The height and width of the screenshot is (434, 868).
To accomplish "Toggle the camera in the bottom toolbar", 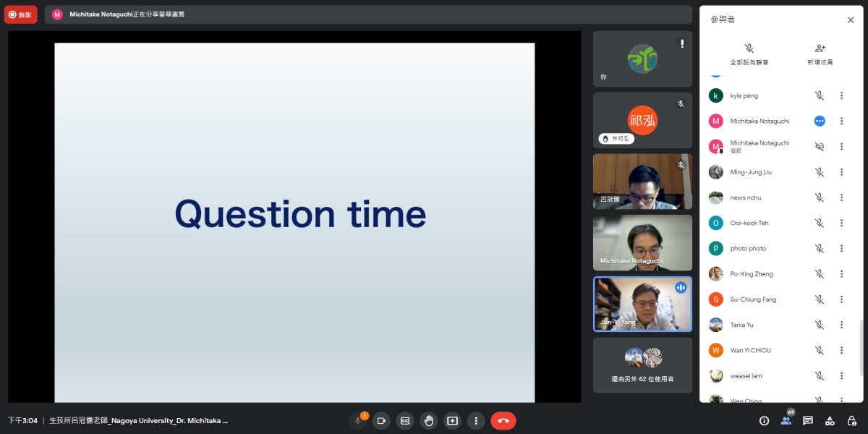I will (381, 420).
